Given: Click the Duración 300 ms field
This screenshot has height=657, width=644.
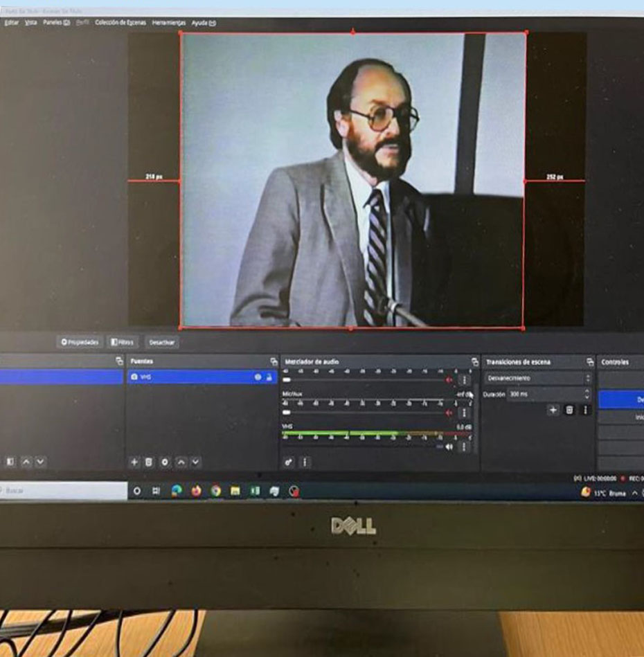Looking at the screenshot, I should pyautogui.click(x=547, y=394).
